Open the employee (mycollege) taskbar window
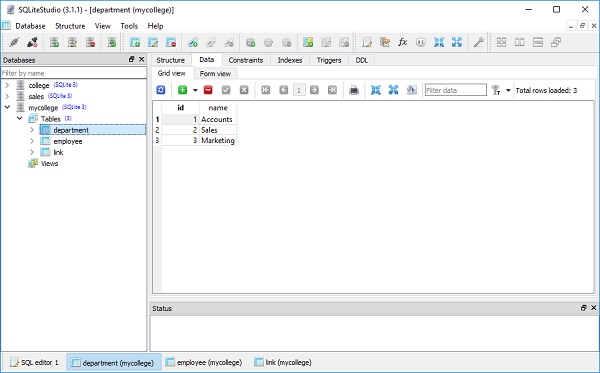This screenshot has height=373, width=600. coord(204,362)
